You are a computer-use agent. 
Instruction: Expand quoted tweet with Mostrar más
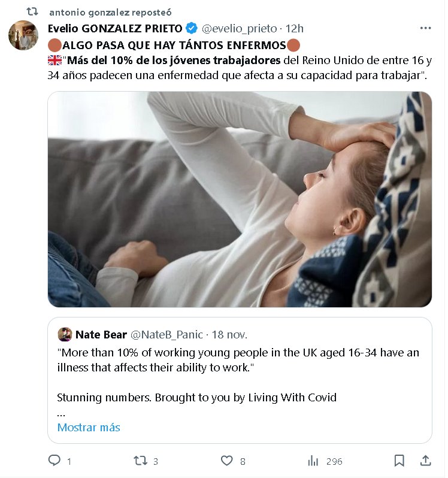point(89,428)
